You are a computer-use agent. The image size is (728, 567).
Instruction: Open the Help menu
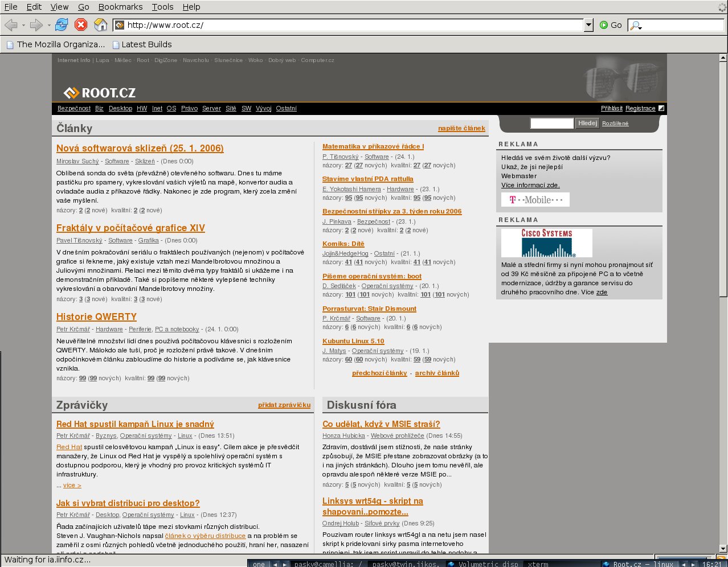(x=191, y=7)
